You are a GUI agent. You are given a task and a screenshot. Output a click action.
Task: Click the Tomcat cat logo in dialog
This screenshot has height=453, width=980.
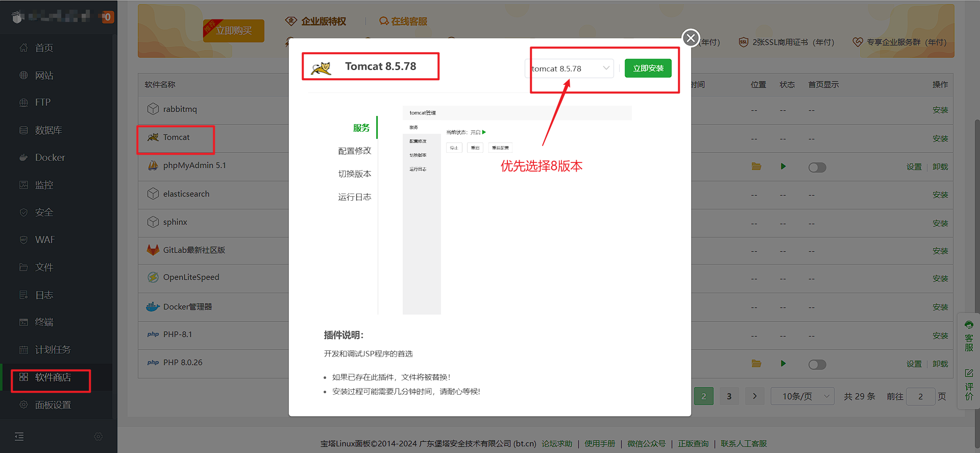click(x=322, y=67)
